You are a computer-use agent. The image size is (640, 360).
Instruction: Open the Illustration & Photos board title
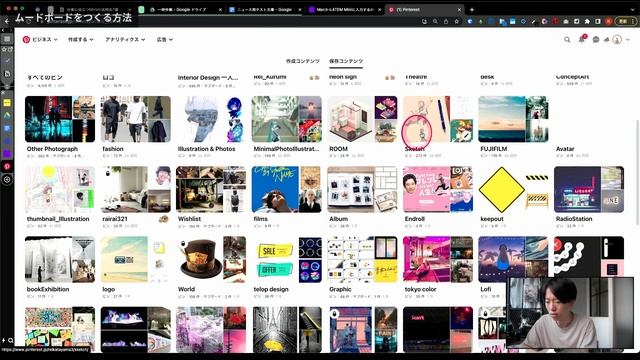coord(207,149)
